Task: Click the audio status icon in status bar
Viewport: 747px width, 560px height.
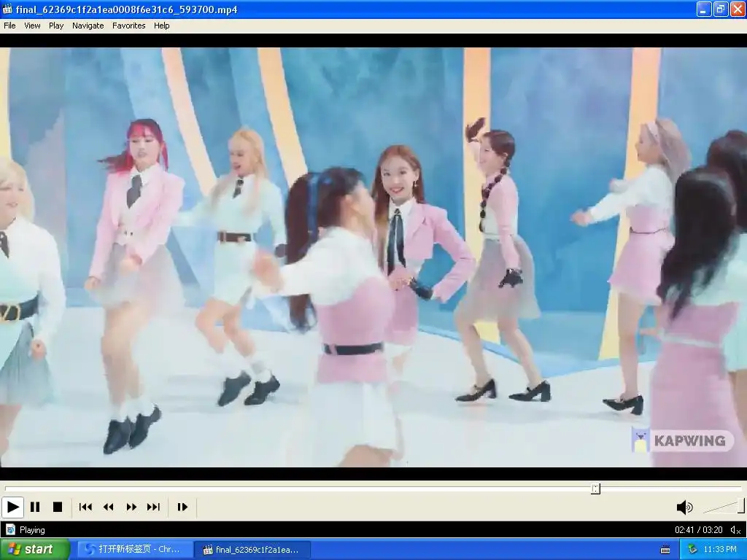Action: 735,530
